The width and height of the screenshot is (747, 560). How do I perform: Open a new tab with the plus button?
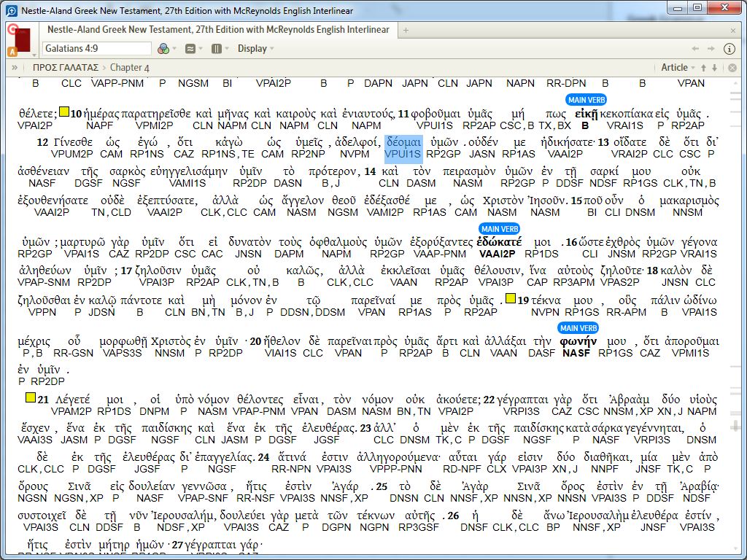406,31
